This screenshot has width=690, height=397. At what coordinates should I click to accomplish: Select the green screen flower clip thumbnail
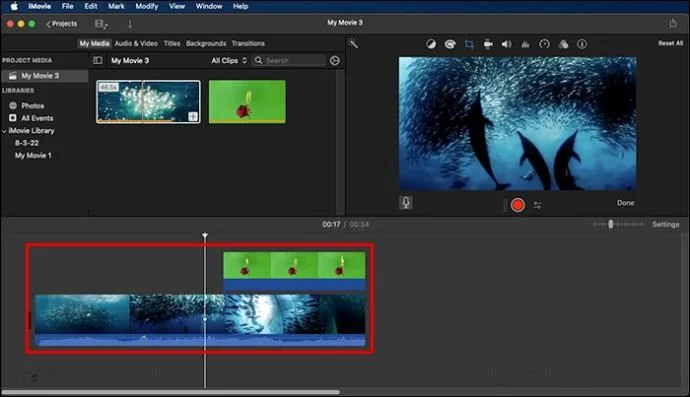point(247,102)
